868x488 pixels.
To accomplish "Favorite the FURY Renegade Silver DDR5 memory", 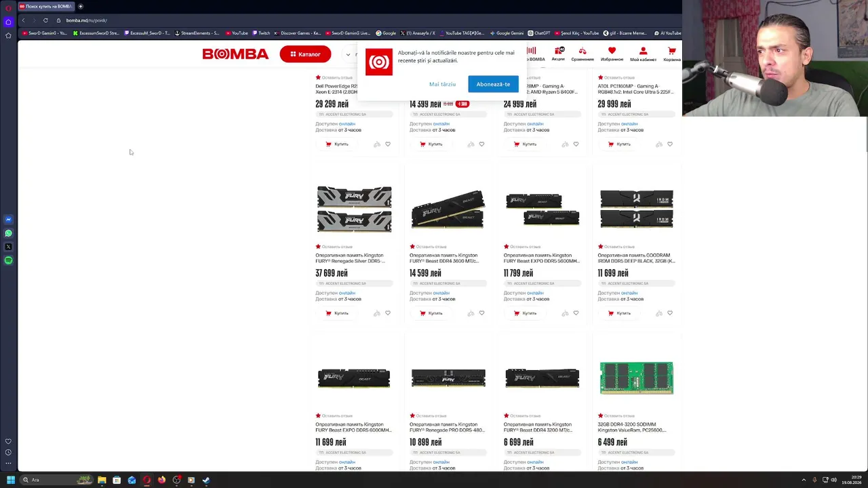I will [x=388, y=313].
